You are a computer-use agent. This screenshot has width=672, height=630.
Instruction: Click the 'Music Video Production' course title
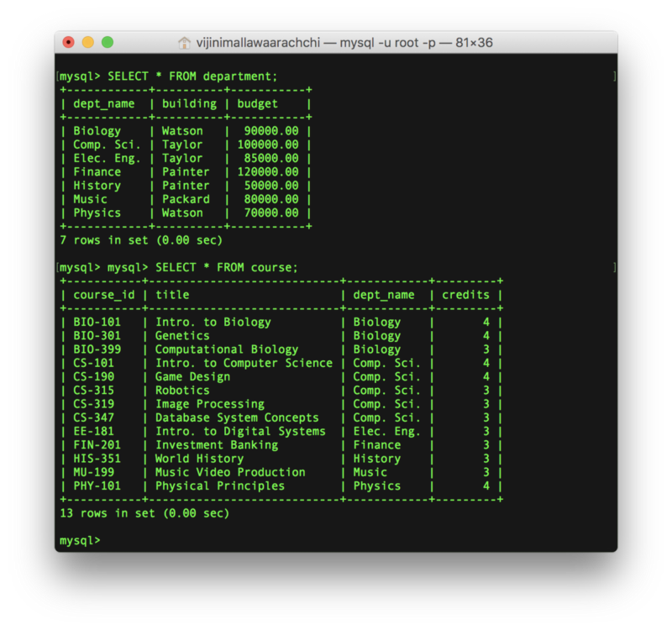230,472
